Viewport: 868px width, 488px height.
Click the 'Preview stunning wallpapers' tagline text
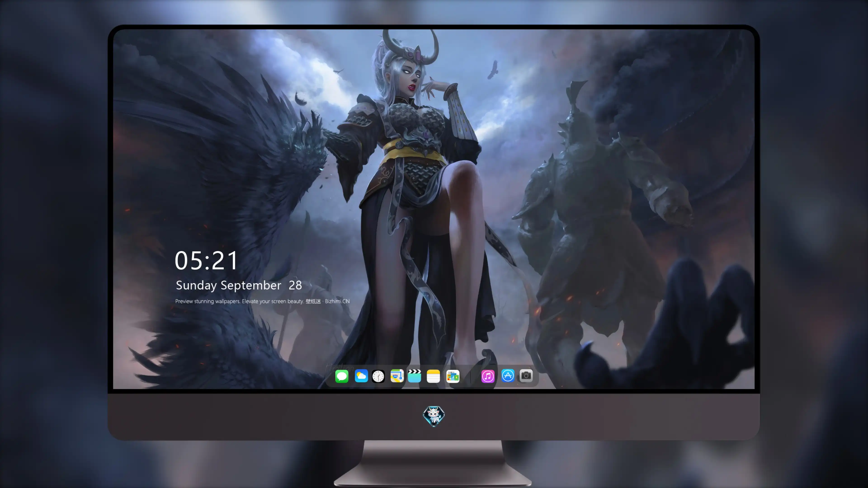[x=262, y=301]
